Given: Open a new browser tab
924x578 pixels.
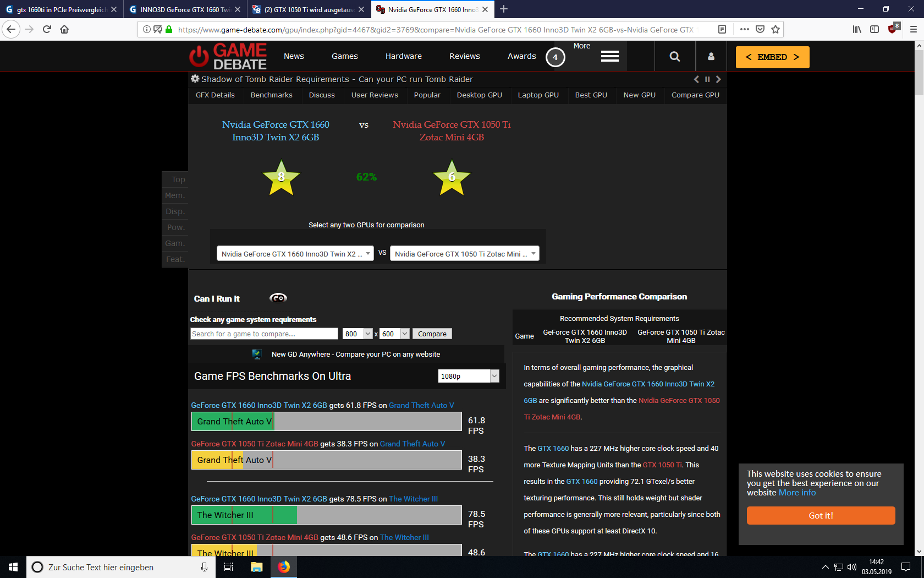Looking at the screenshot, I should (x=504, y=9).
